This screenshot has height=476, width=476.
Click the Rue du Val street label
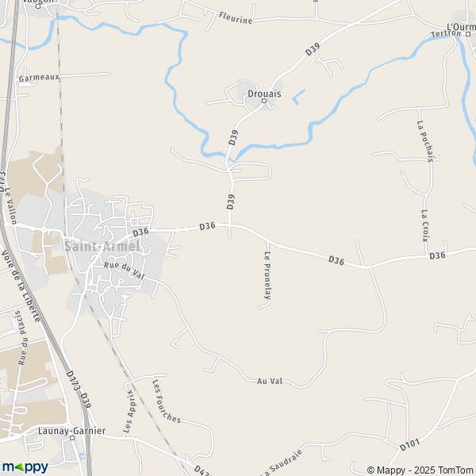point(125,271)
